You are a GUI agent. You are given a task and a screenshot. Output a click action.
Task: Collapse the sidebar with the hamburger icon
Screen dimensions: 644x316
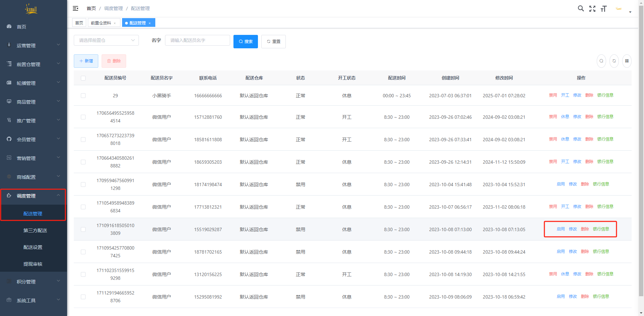75,8
